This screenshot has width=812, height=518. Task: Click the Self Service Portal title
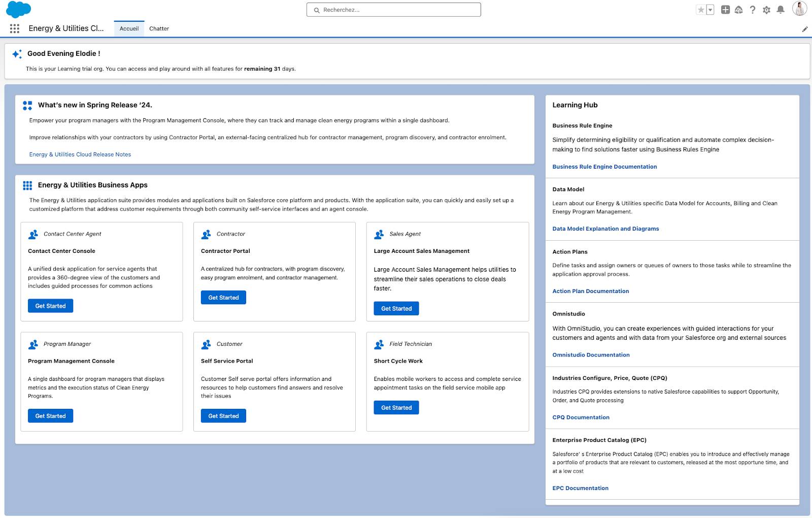tap(227, 361)
